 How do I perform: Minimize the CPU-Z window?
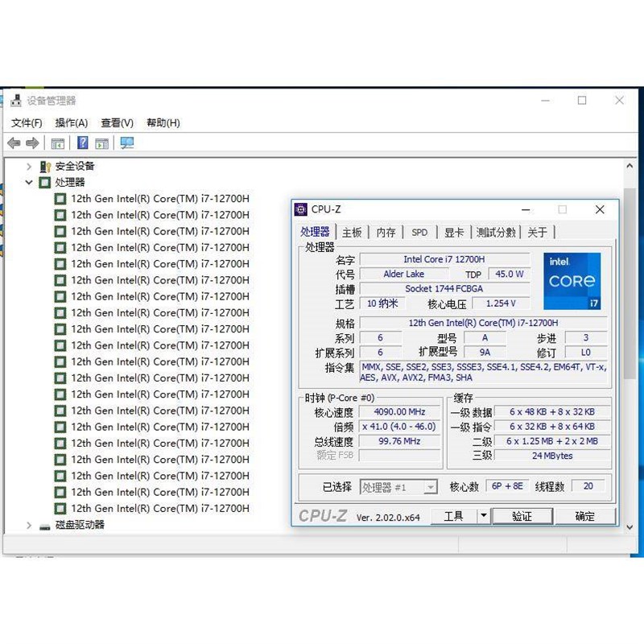[526, 209]
